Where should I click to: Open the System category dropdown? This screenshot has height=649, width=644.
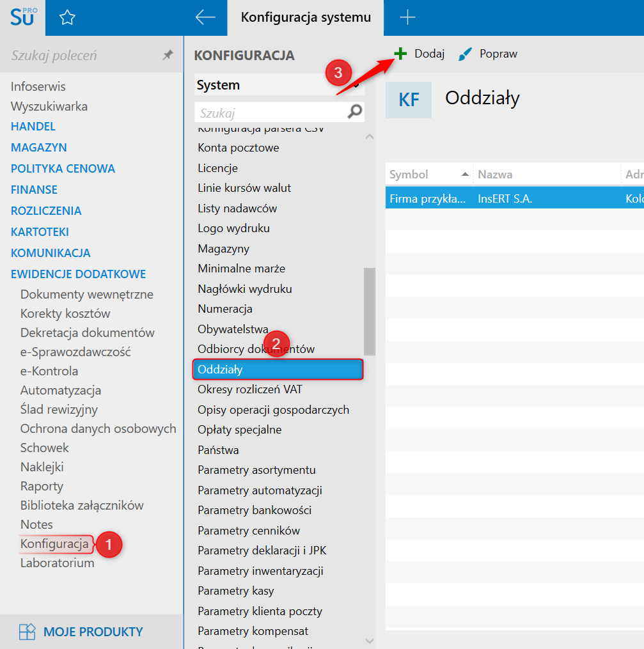pyautogui.click(x=278, y=85)
